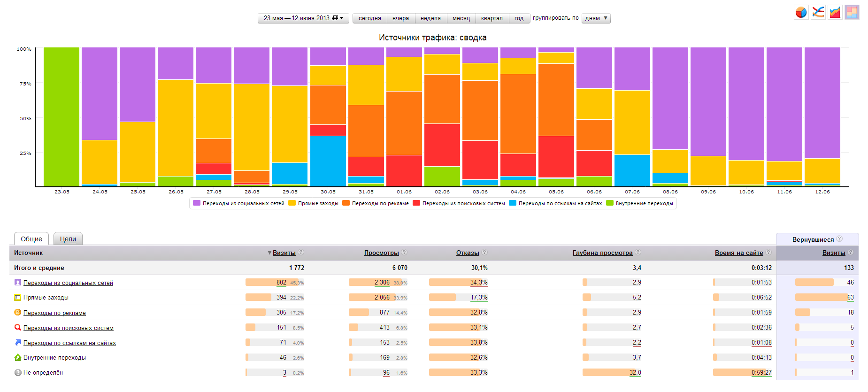
Task: Click help icon next to Визиты header
Action: (x=301, y=253)
